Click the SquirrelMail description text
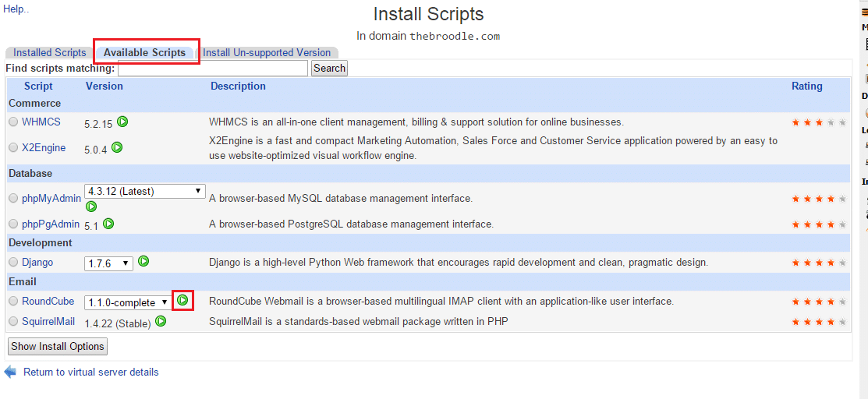This screenshot has width=868, height=399. click(x=359, y=321)
